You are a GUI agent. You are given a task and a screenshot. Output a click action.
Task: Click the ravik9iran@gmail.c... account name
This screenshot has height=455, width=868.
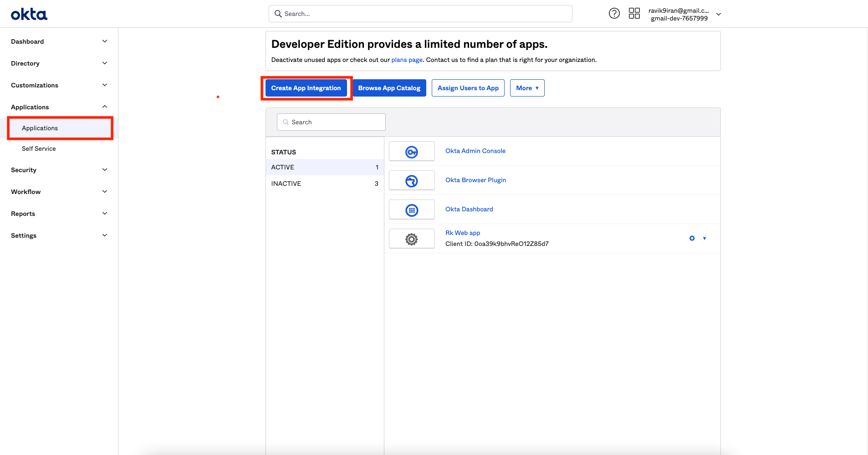point(679,10)
